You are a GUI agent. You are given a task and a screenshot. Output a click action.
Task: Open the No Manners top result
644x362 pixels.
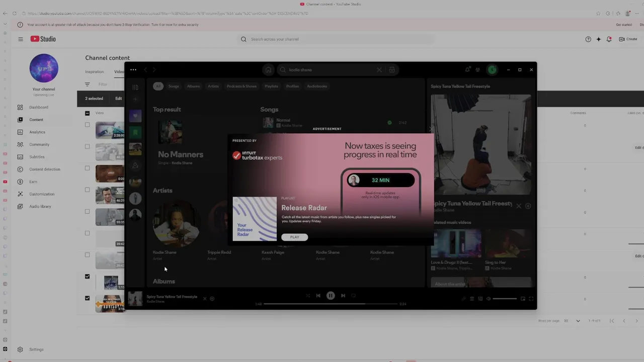coord(181,154)
